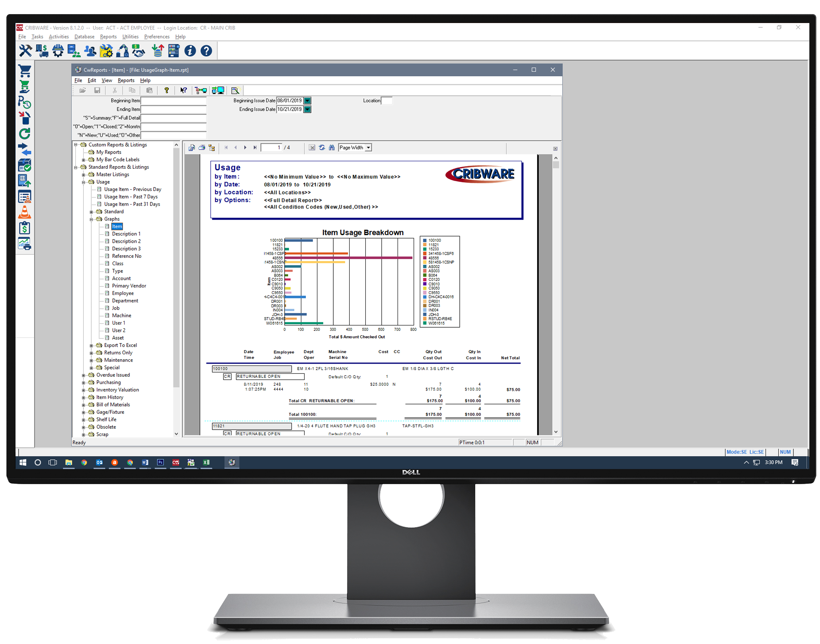This screenshot has width=820, height=644.
Task: Expand the Inventory Valuation folder
Action: (83, 390)
